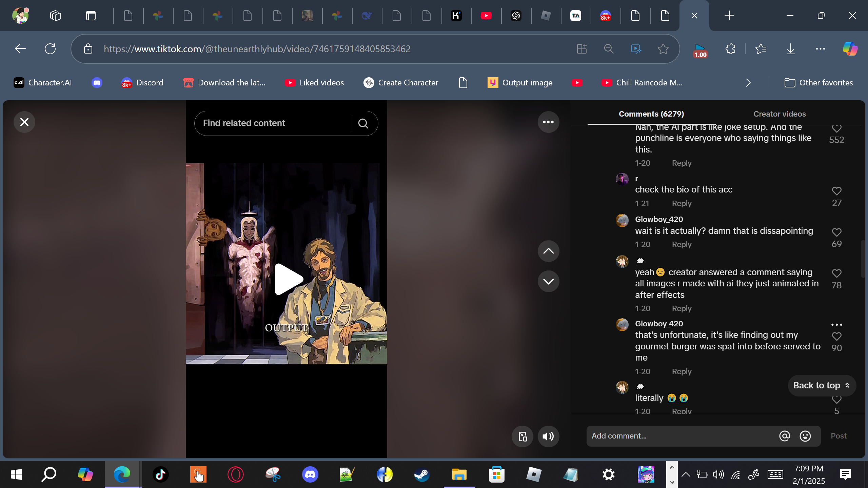The image size is (868, 488).
Task: Click the mention @ icon
Action: [785, 436]
